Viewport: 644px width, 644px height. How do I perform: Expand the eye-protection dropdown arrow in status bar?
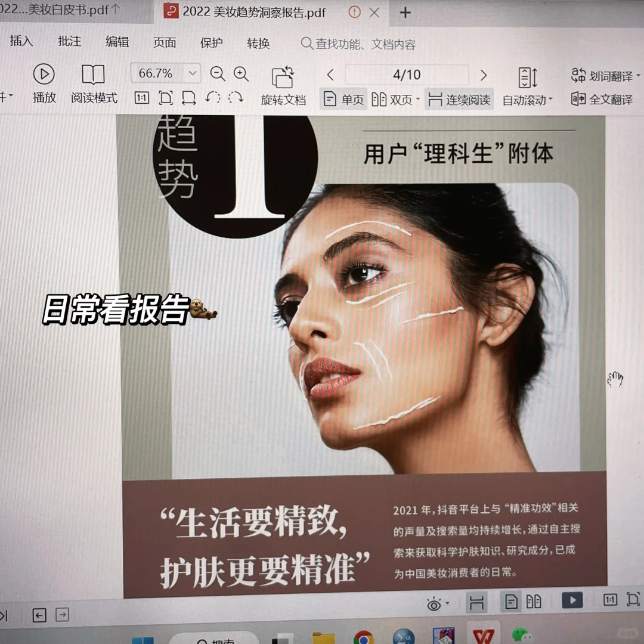coord(447,603)
